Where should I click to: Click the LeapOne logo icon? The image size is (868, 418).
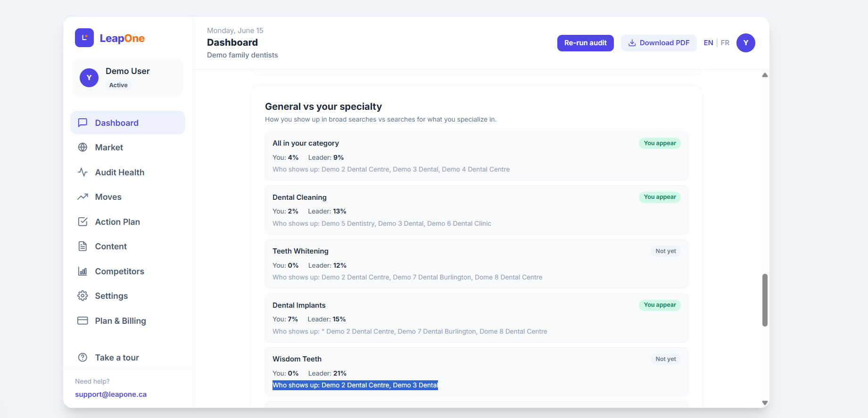tap(84, 38)
